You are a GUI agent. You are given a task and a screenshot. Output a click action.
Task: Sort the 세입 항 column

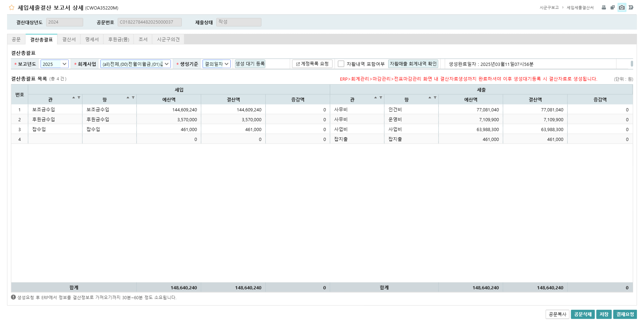(128, 98)
